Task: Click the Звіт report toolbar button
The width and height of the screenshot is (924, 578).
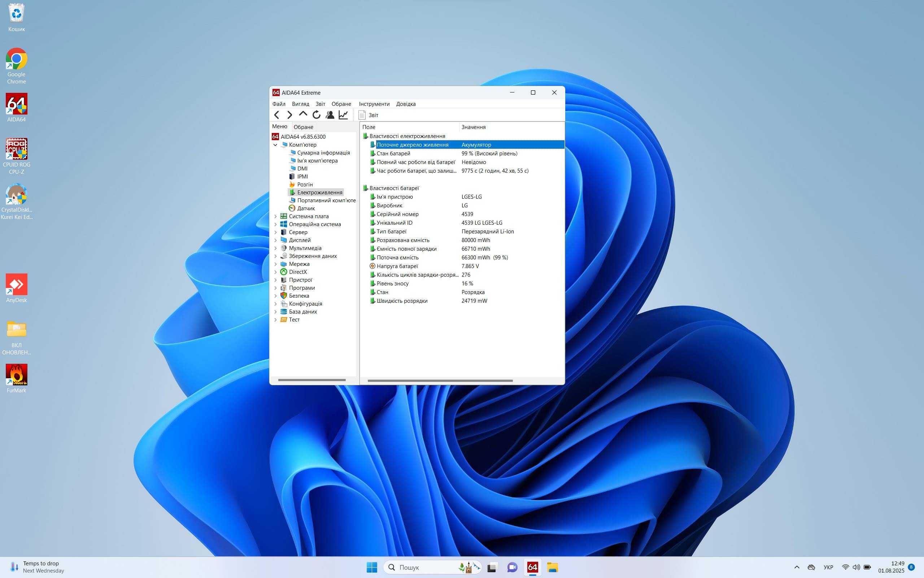Action: pyautogui.click(x=369, y=115)
